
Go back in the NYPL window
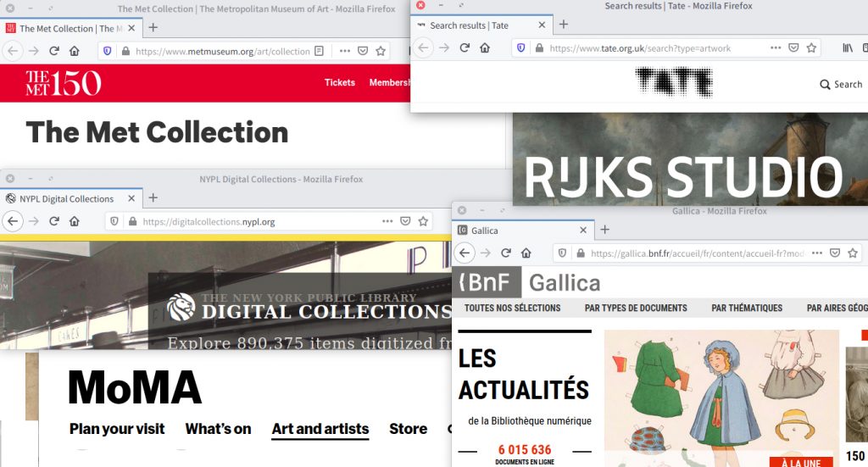point(13,221)
